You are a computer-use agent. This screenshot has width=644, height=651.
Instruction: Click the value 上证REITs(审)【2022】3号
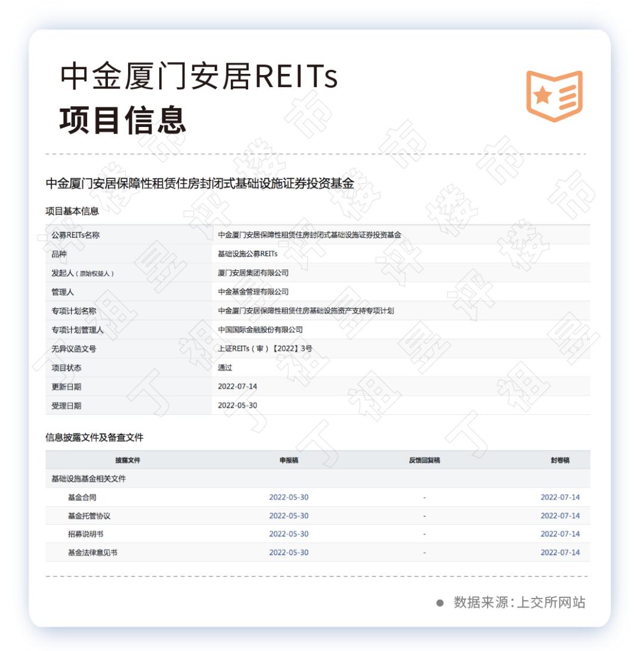point(265,349)
